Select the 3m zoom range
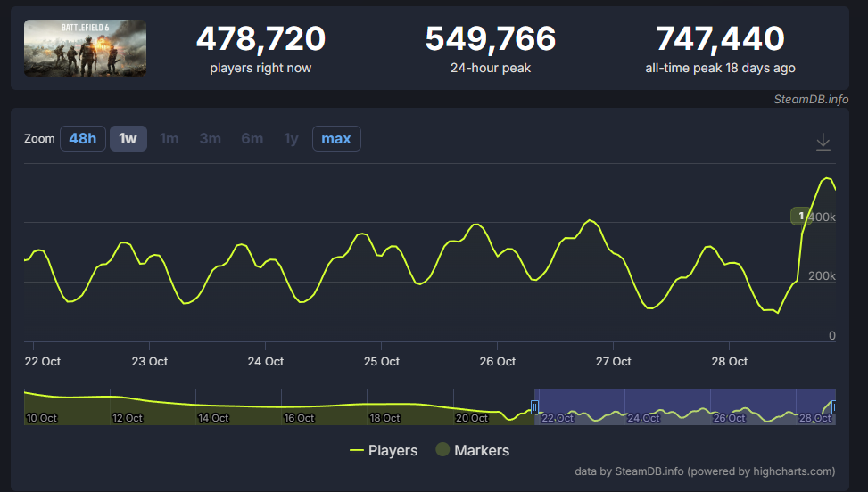Viewport: 868px width, 492px height. pyautogui.click(x=211, y=139)
